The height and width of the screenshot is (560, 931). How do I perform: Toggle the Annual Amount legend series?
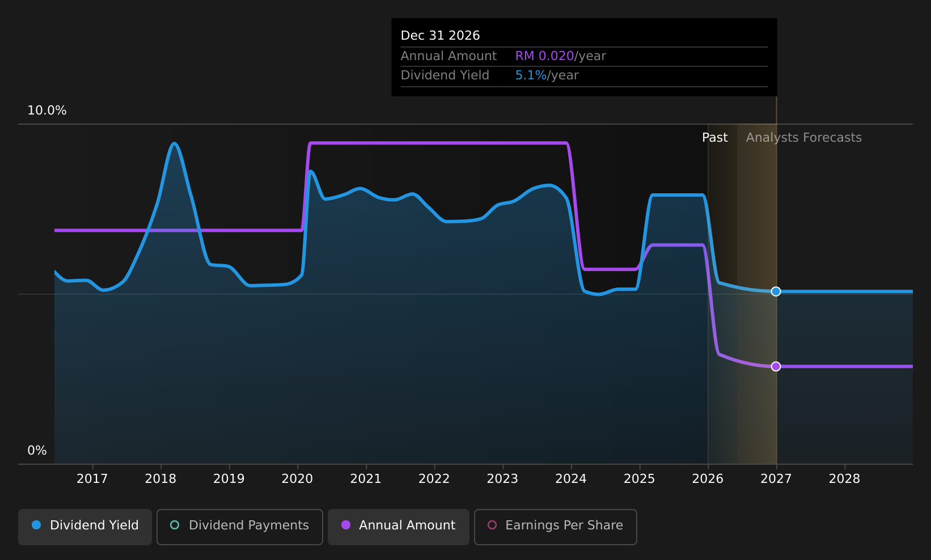coord(399,527)
